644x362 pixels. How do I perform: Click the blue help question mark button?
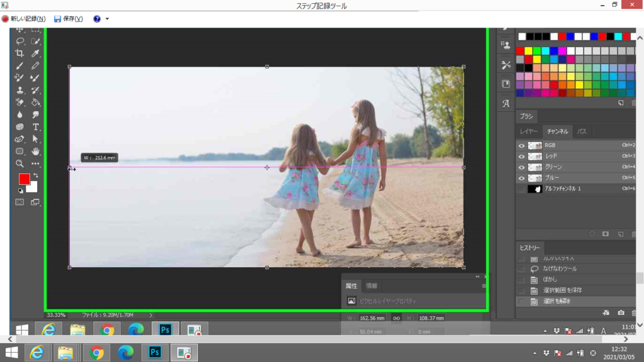tap(97, 19)
